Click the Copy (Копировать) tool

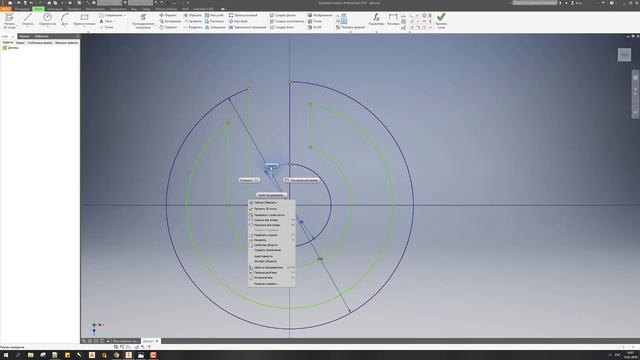pos(170,21)
